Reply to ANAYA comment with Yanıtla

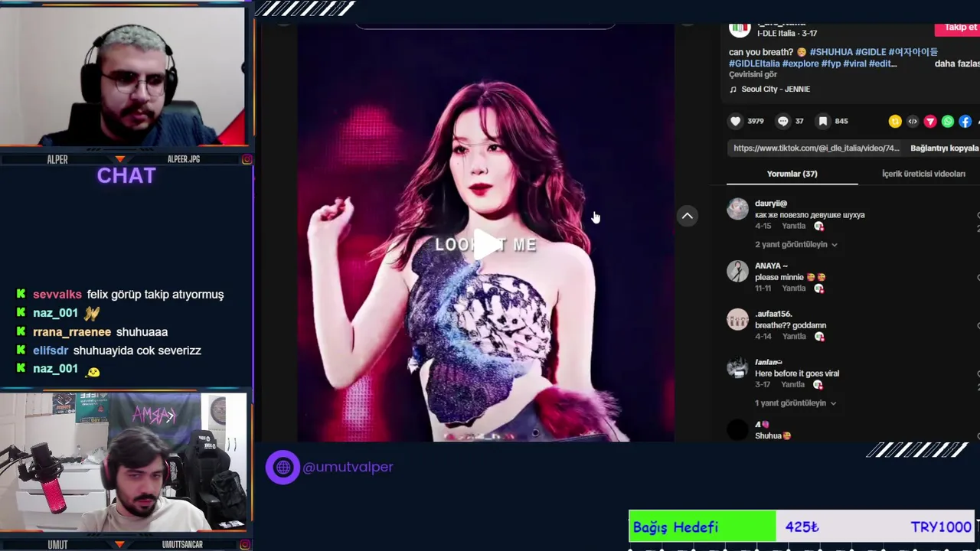pos(793,289)
